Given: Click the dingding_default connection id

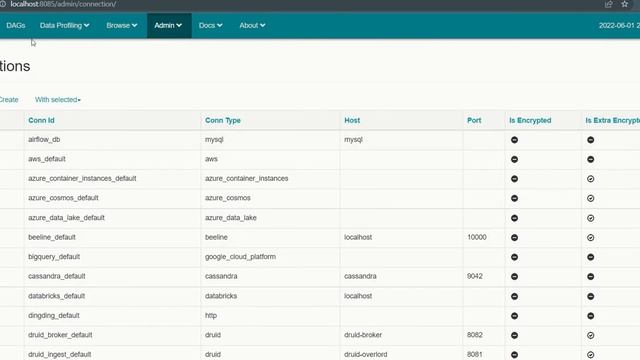Looking at the screenshot, I should (54, 316).
